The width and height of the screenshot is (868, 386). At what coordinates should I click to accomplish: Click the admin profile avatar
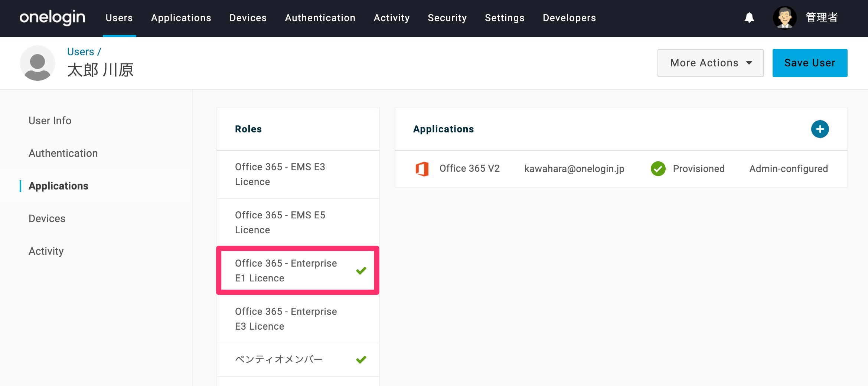click(784, 17)
